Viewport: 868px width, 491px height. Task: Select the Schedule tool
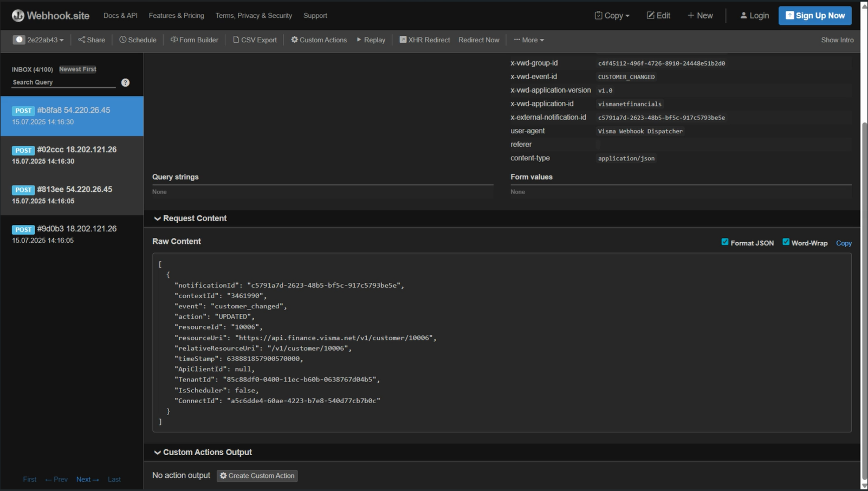138,40
